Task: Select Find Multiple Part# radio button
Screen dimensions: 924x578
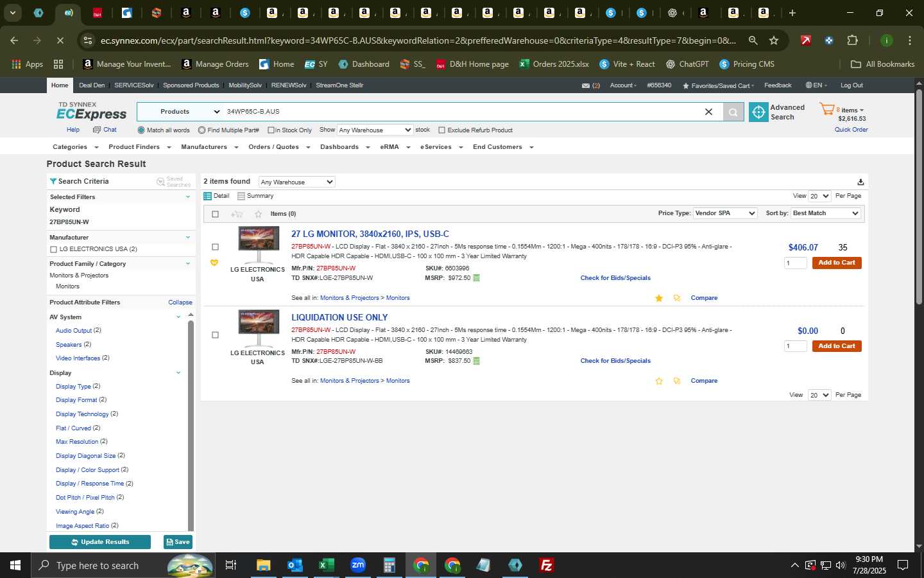Action: (201, 130)
